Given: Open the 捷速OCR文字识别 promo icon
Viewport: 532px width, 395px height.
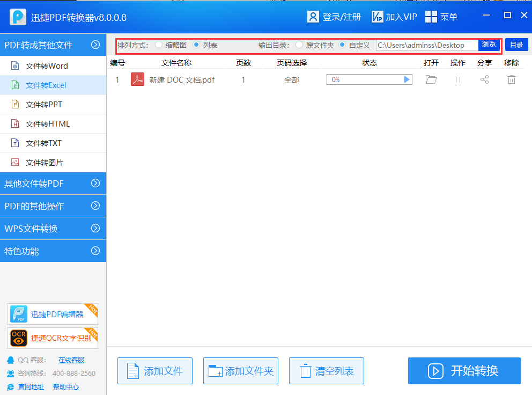Looking at the screenshot, I should 19,338.
